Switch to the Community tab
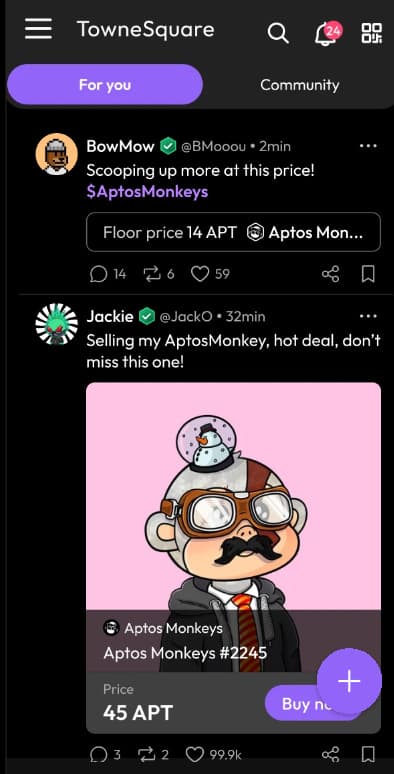This screenshot has width=394, height=774. [300, 85]
